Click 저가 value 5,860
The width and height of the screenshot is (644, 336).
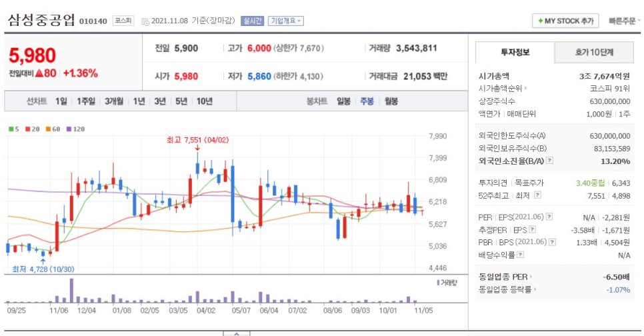(x=259, y=77)
